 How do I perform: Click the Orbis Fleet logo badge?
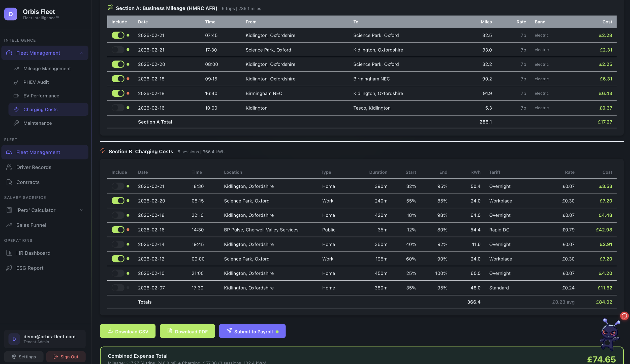10,14
